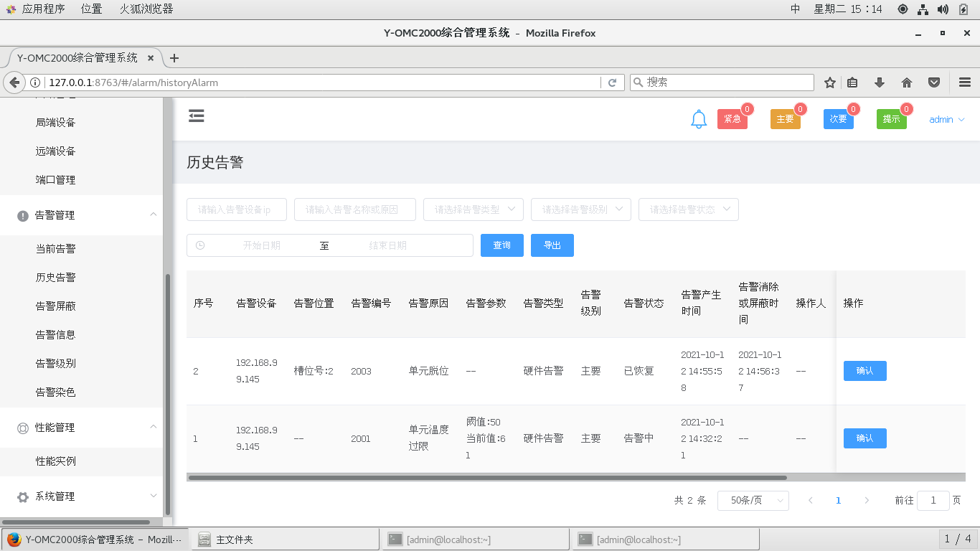The image size is (980, 551).
Task: Open Firefox downloads arrow icon
Action: pos(880,83)
